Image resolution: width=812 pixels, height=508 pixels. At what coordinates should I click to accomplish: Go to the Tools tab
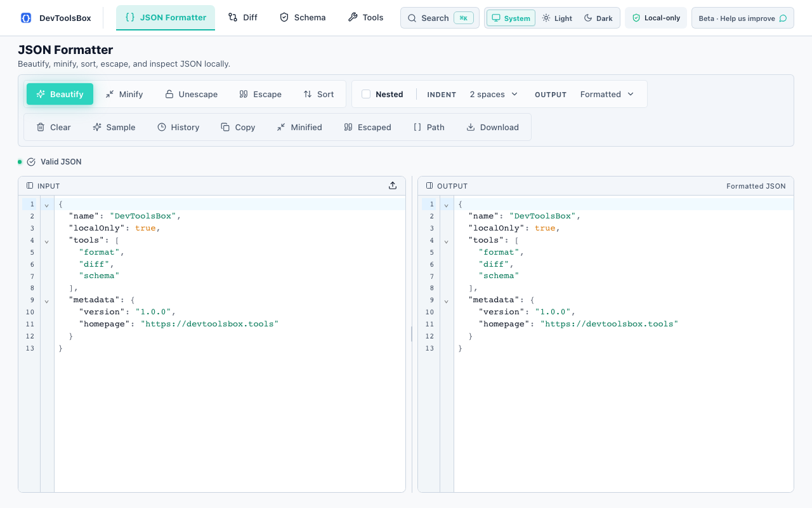[366, 18]
